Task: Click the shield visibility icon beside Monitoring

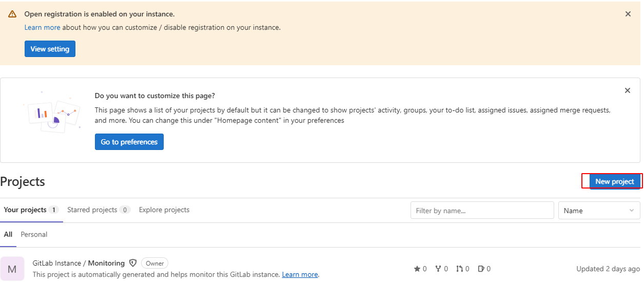Action: tap(133, 263)
